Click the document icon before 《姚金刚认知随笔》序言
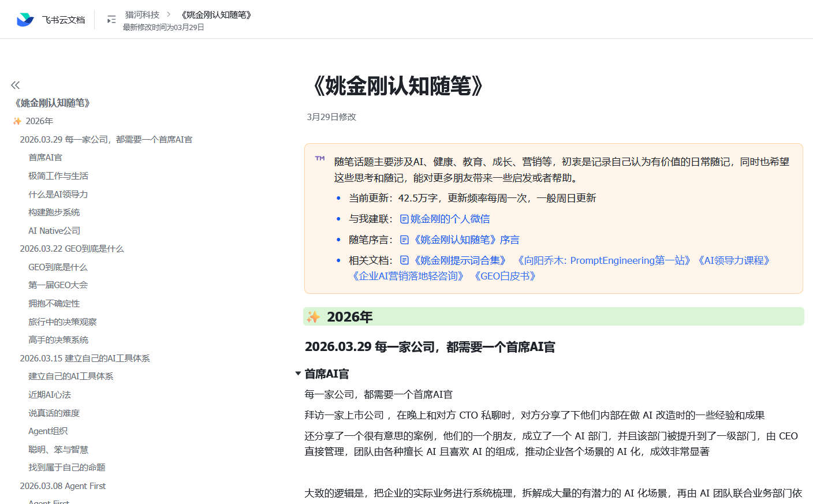 tap(404, 240)
